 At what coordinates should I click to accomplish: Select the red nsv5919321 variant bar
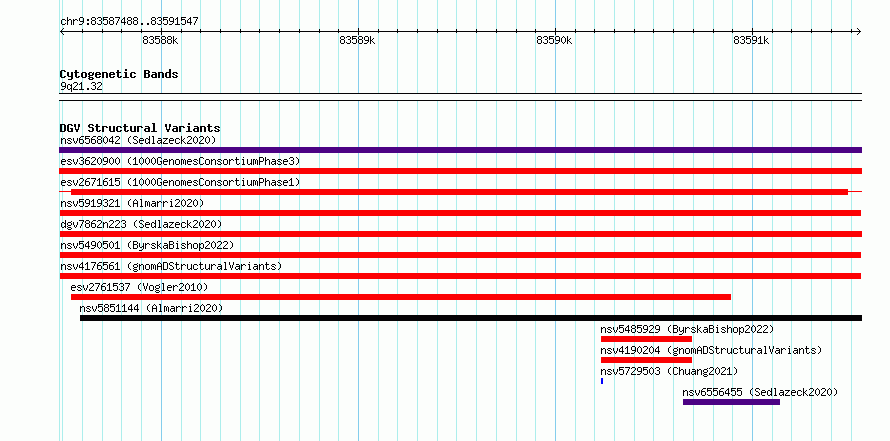click(x=460, y=213)
